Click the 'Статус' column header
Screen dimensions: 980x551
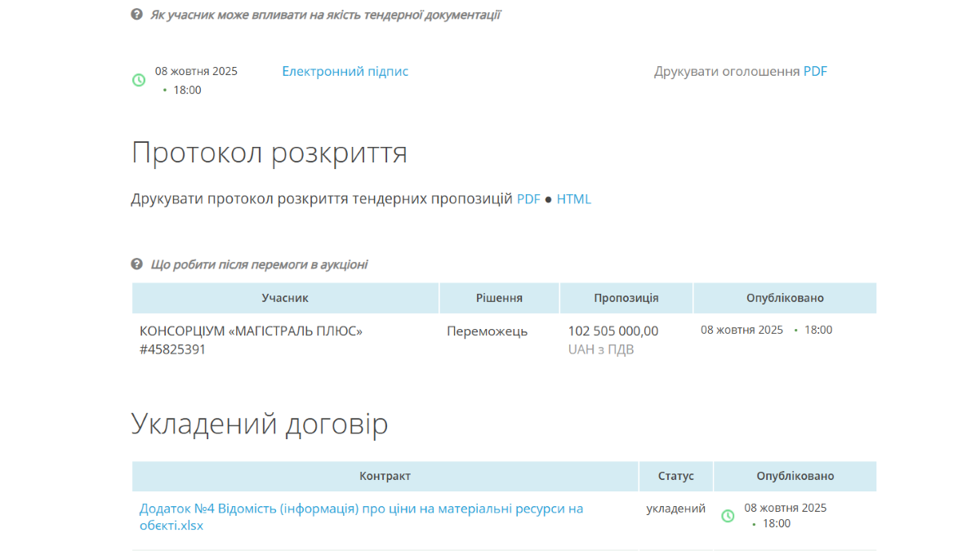[x=675, y=476]
